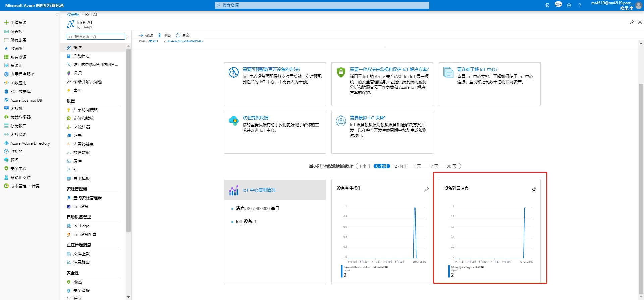Open 要详细了解 IoT 中心? link
Image resolution: width=644 pixels, height=300 pixels.
tap(477, 69)
